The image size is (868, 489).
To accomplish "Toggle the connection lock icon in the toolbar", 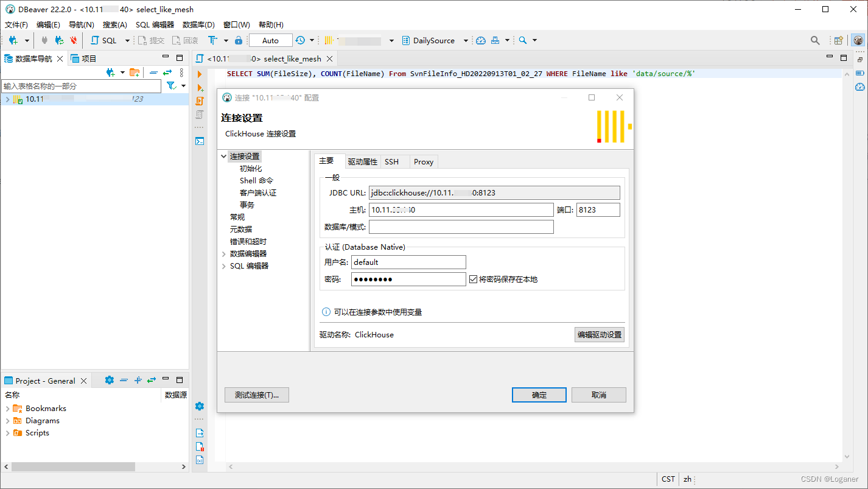I will (x=239, y=40).
